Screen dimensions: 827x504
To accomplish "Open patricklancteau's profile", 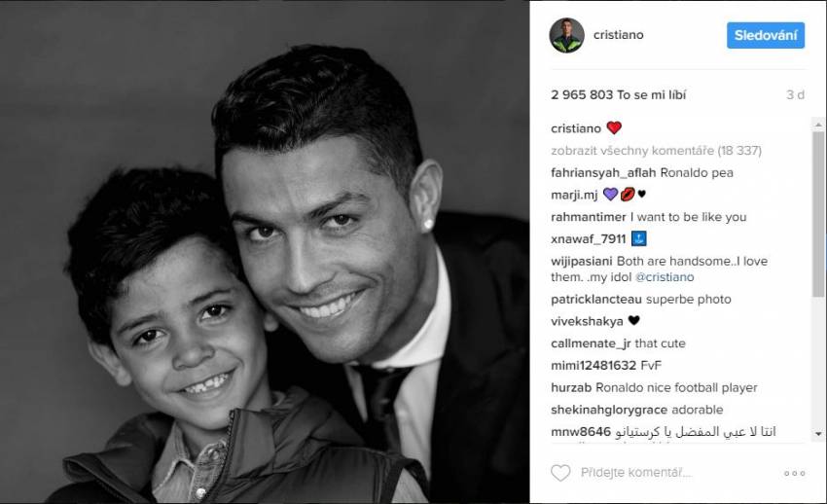I will [x=596, y=300].
